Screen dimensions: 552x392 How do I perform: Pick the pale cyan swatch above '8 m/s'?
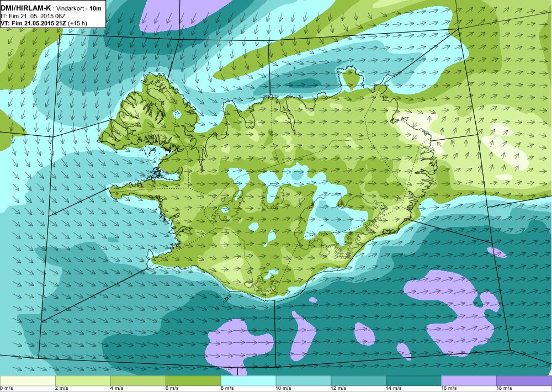248,381
